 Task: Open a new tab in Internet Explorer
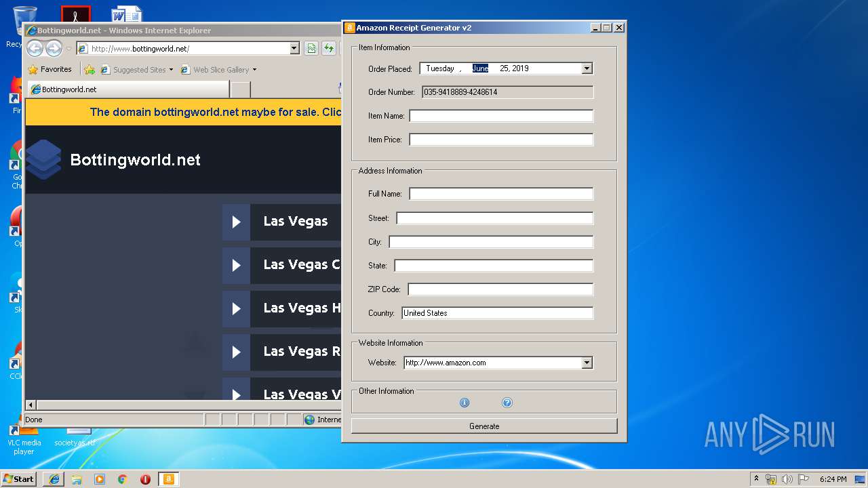pos(241,89)
